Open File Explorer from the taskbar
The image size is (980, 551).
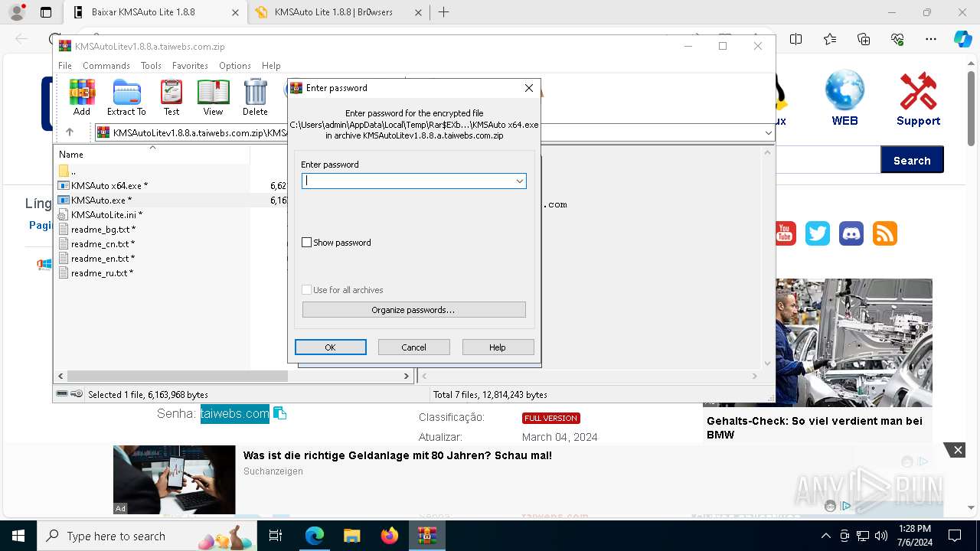351,536
